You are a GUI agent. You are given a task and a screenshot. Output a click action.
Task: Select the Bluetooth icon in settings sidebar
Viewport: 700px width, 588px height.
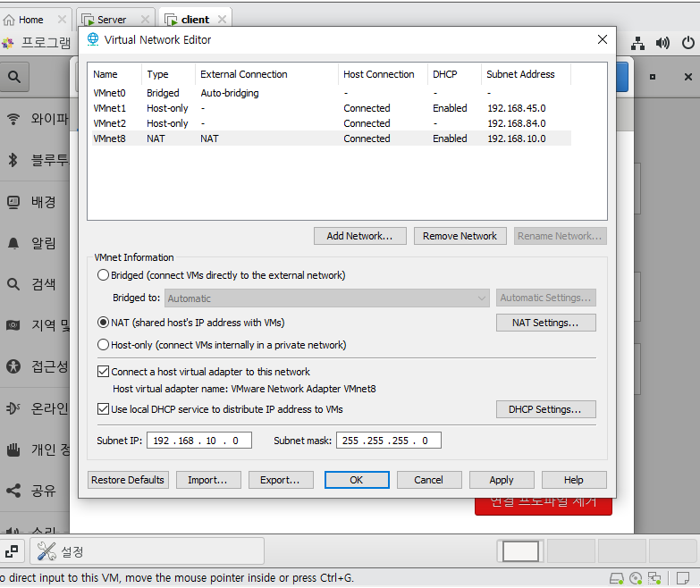[x=13, y=160]
